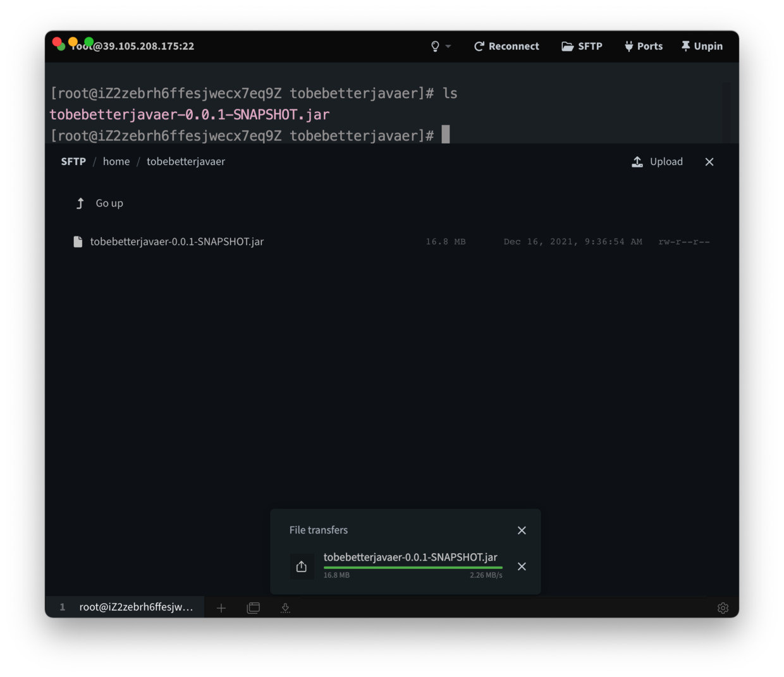Navigate to home in SFTP breadcrumb
This screenshot has width=784, height=677.
[116, 161]
